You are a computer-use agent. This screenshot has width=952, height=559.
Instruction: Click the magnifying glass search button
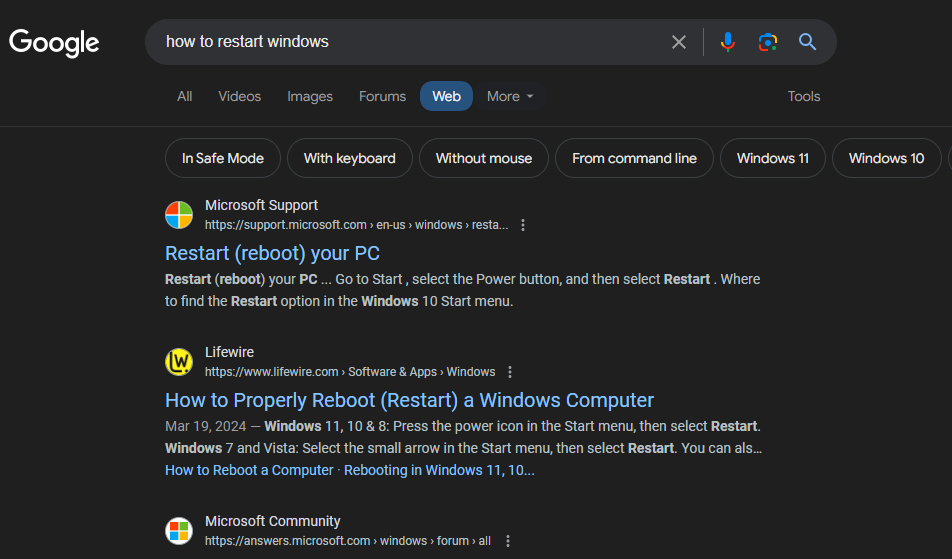(x=808, y=42)
